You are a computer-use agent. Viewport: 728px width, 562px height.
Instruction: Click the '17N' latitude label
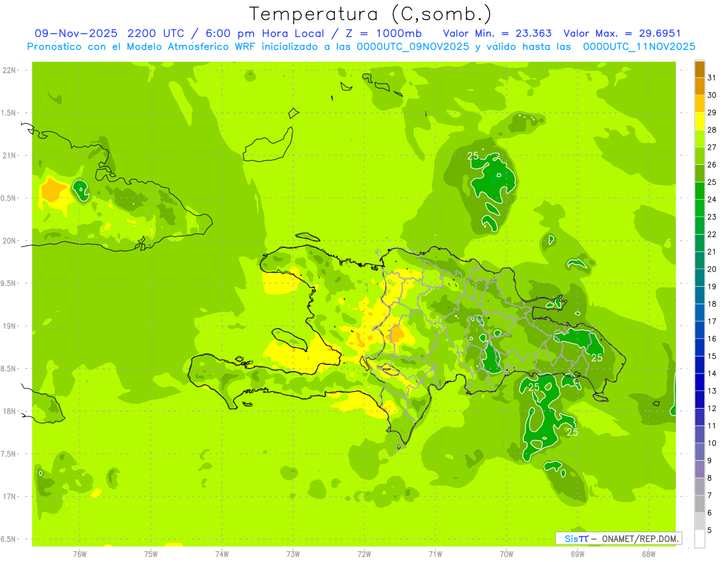(x=10, y=497)
